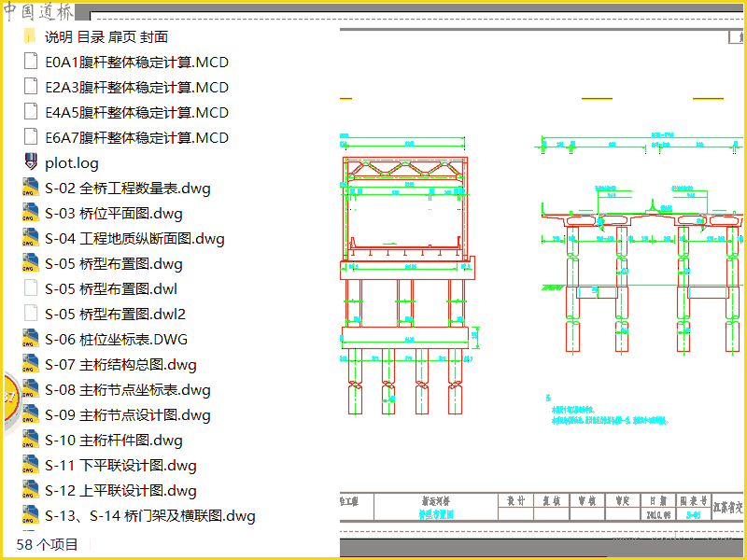Click the blank file icon of S-05 桥型布置图.dwl
Image resolution: width=747 pixels, height=560 pixels.
[x=31, y=289]
